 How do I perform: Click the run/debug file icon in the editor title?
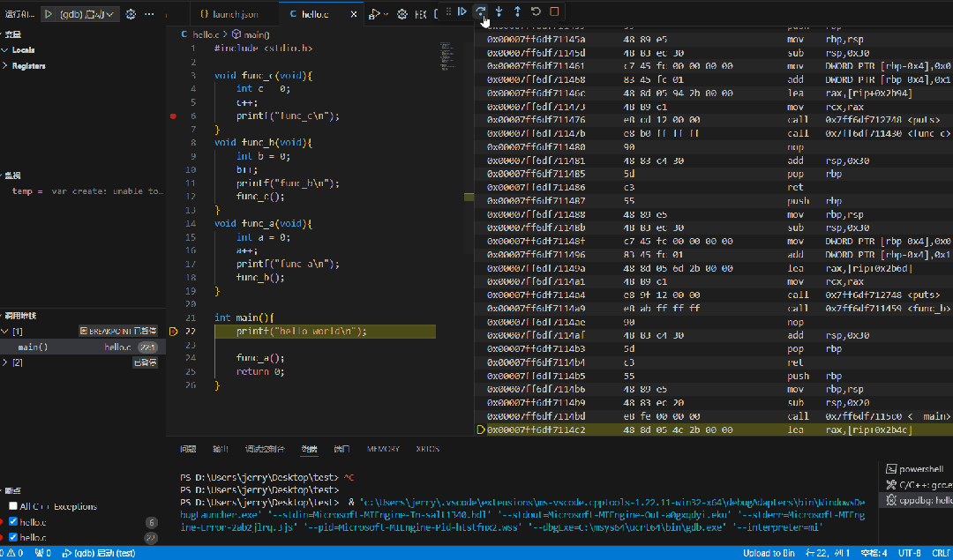[375, 14]
